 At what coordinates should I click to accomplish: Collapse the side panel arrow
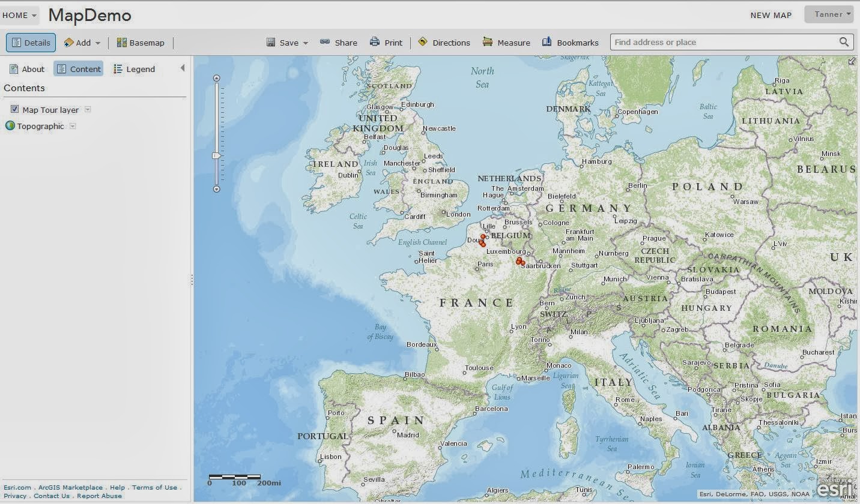pyautogui.click(x=183, y=68)
